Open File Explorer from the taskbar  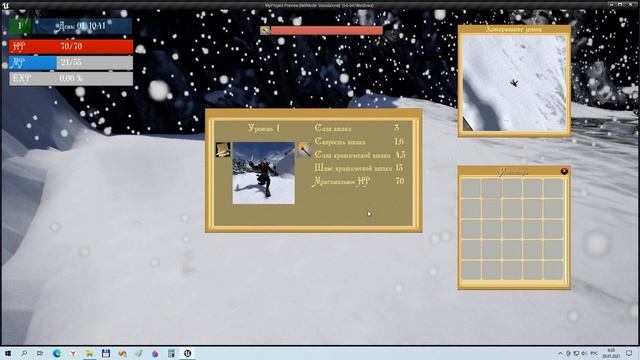(x=89, y=353)
